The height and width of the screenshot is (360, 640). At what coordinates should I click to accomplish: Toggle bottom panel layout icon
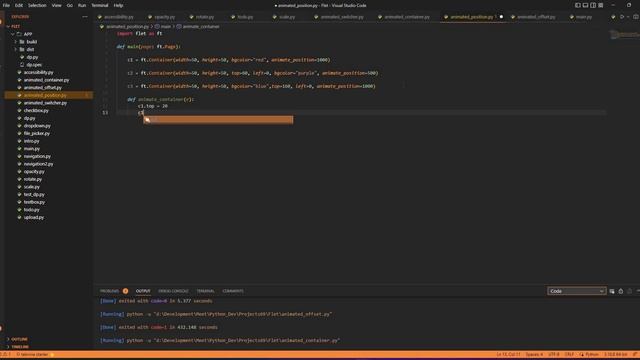585,5
